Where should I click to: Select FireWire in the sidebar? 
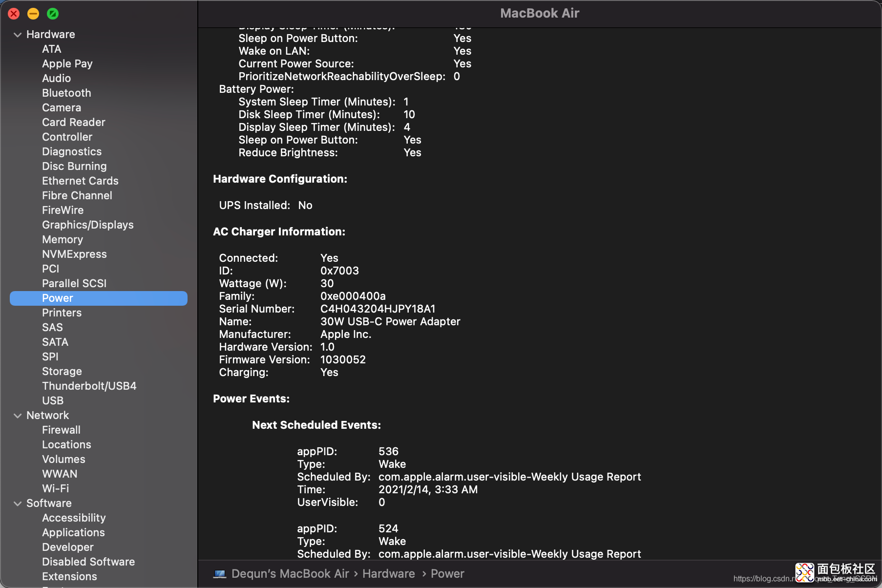pos(63,210)
